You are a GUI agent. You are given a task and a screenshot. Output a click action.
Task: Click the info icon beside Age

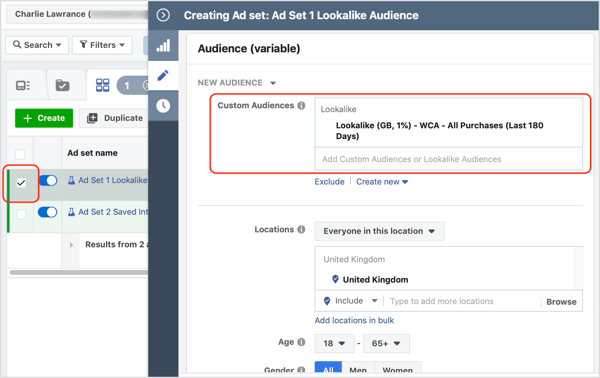[x=302, y=342]
